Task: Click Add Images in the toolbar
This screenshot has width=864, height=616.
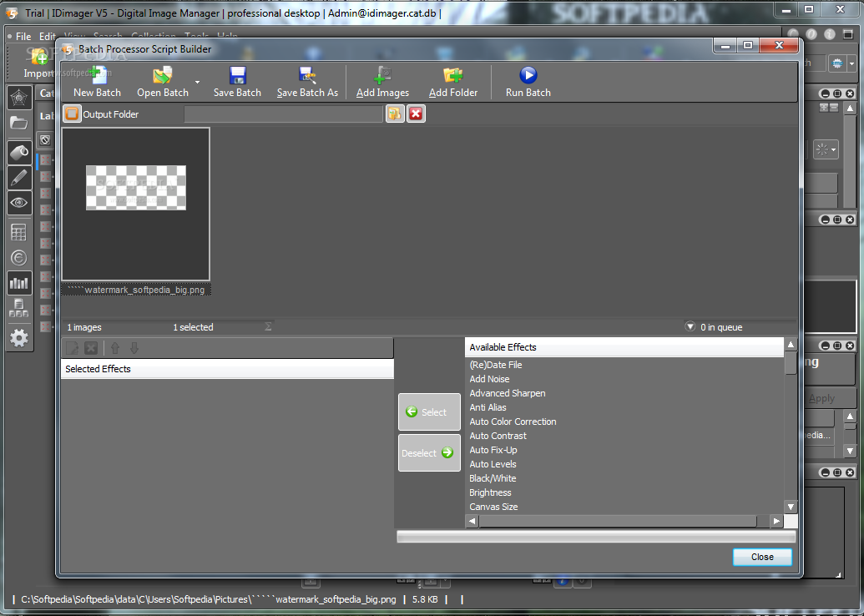Action: (382, 82)
